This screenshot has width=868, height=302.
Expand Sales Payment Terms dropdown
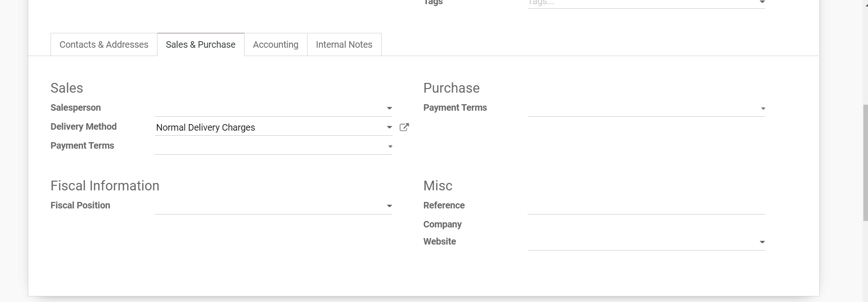point(390,146)
